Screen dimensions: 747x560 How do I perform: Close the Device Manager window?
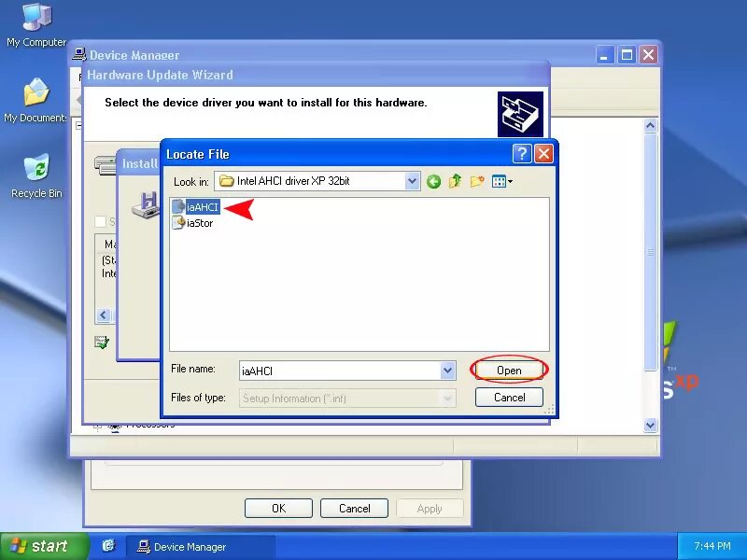tap(648, 55)
